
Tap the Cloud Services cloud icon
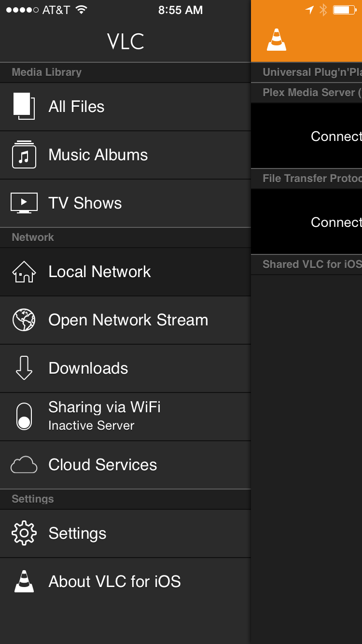tap(24, 465)
